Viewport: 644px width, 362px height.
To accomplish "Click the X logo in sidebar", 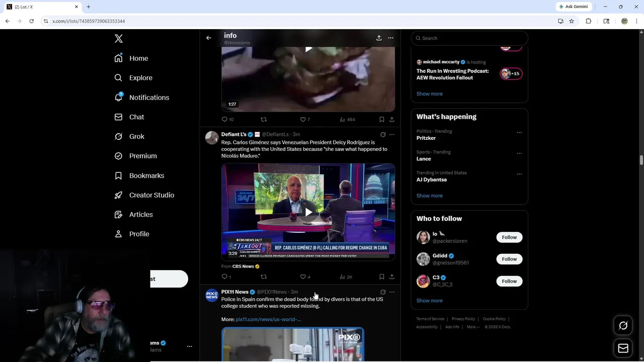I will click(119, 39).
